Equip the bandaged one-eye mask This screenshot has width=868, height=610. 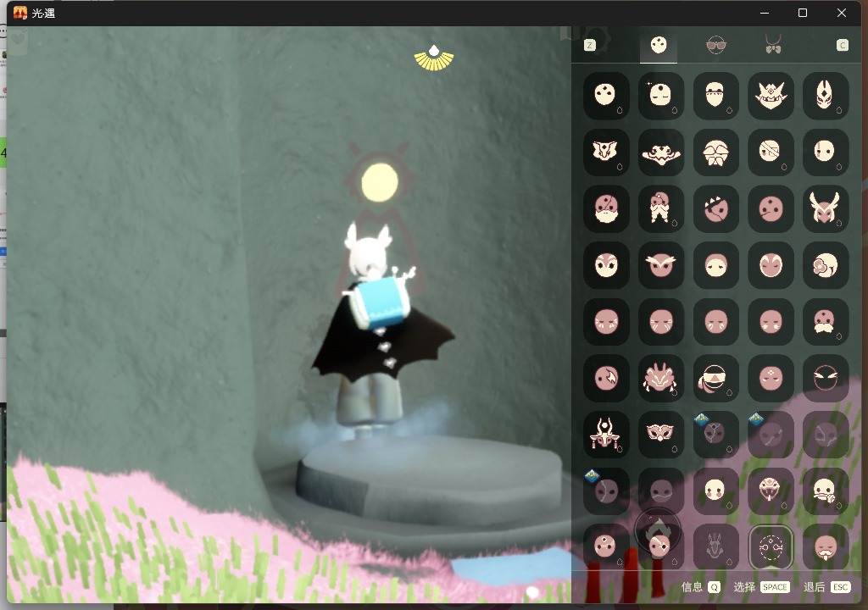coord(770,152)
